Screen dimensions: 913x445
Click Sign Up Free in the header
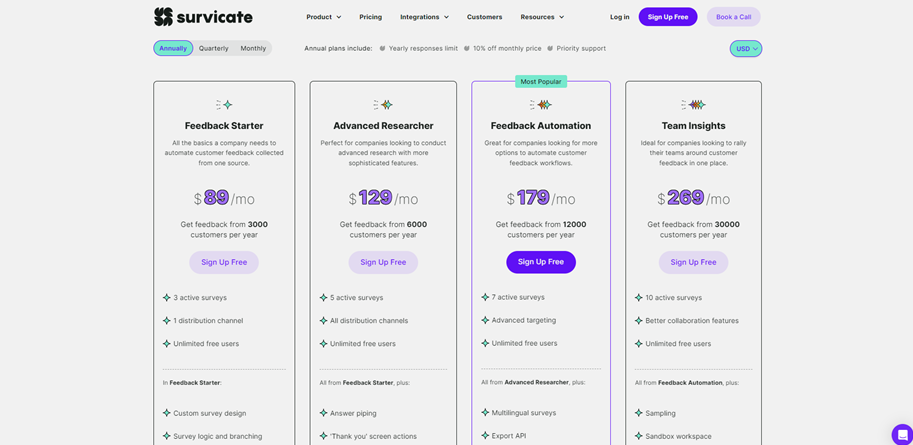668,17
